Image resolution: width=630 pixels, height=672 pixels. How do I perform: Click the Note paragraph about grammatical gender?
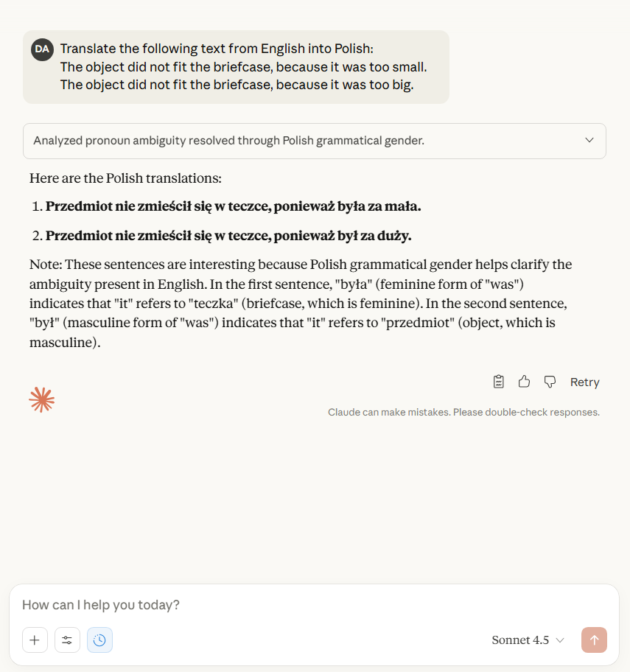pyautogui.click(x=302, y=303)
